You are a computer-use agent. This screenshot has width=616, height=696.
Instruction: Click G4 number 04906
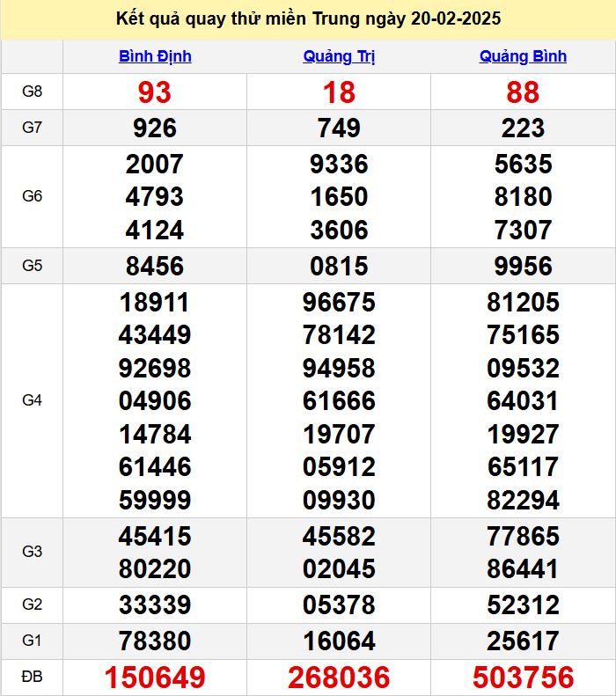pos(155,401)
